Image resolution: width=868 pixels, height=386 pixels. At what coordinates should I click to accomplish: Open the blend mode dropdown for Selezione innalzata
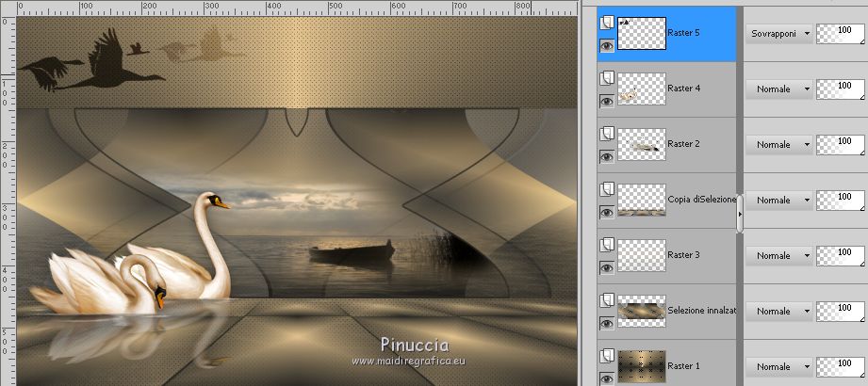tap(778, 312)
